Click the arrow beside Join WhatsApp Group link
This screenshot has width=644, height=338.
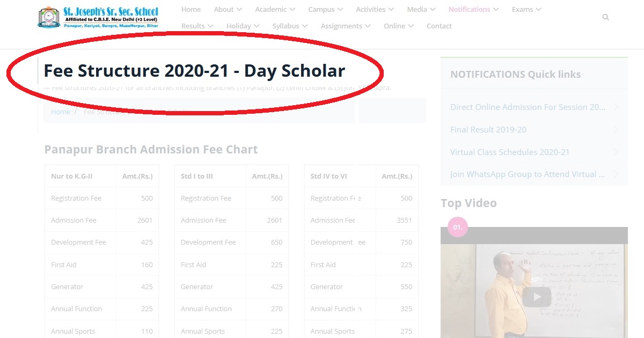[x=616, y=174]
